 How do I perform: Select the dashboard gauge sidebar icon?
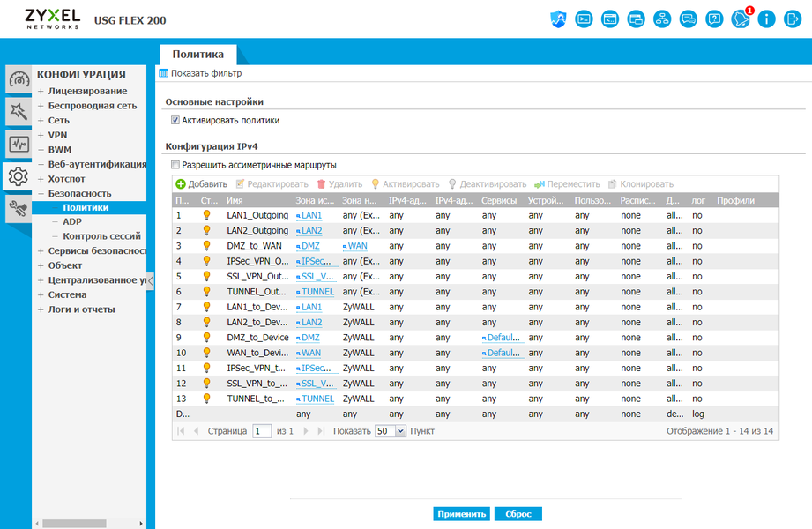point(19,79)
